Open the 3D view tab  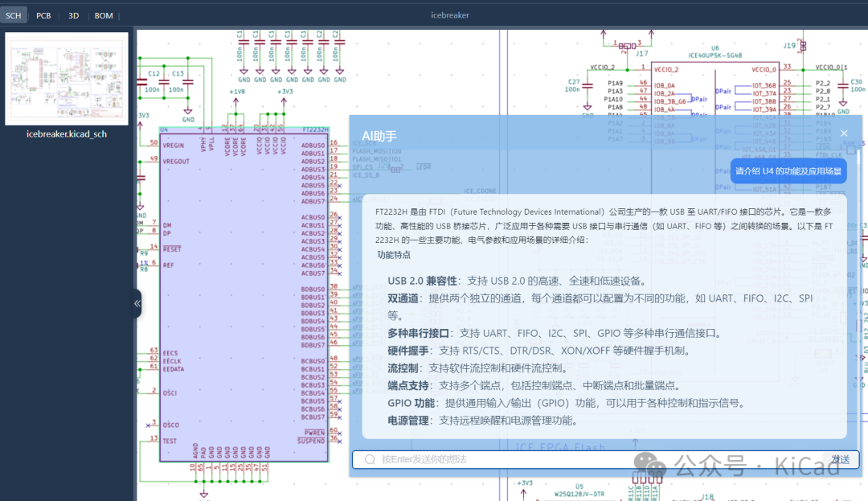coord(74,15)
